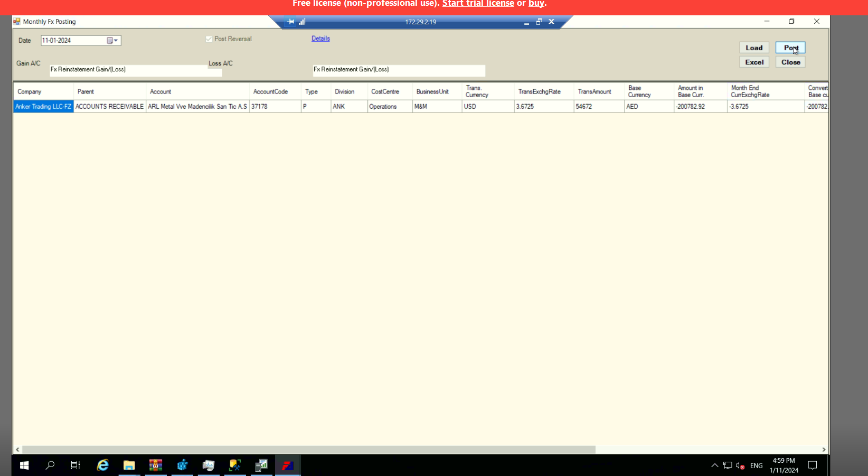Click the pin icon on remote connection bar
This screenshot has width=868, height=476.
tap(290, 22)
